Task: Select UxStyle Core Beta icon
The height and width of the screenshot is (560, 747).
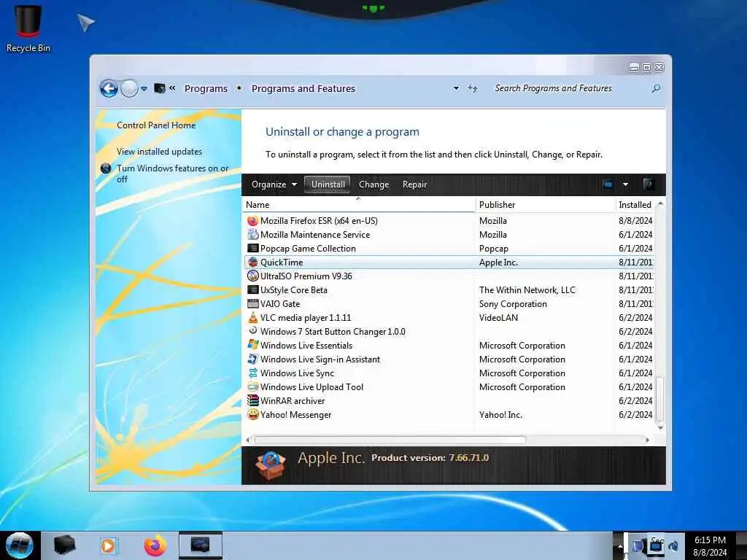Action: [x=253, y=289]
